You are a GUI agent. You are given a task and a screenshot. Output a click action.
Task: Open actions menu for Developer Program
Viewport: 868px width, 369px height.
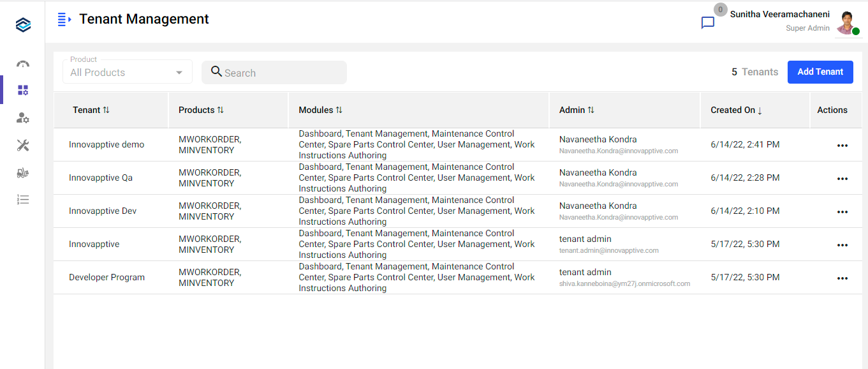(x=842, y=278)
